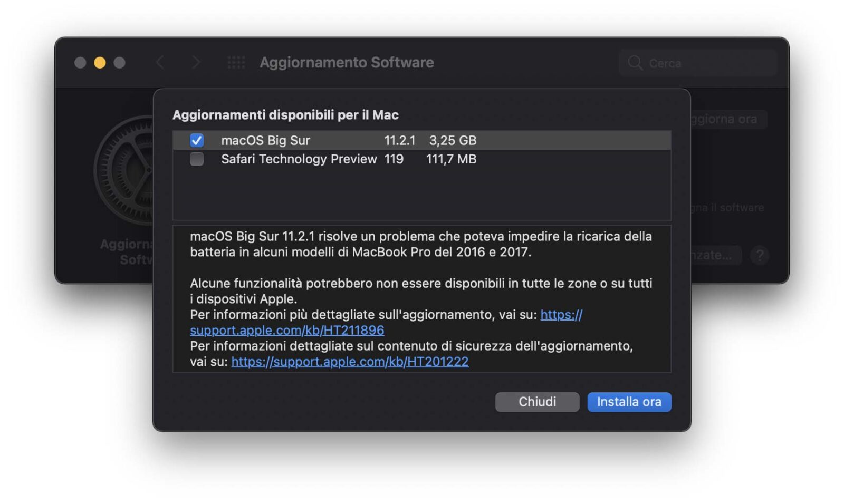
Task: Click the yellow minimize traffic light
Action: point(100,62)
